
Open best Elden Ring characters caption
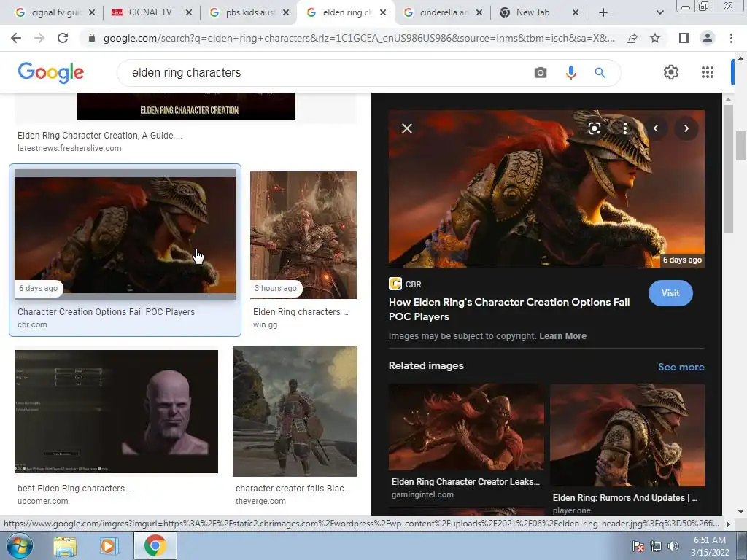(76, 488)
